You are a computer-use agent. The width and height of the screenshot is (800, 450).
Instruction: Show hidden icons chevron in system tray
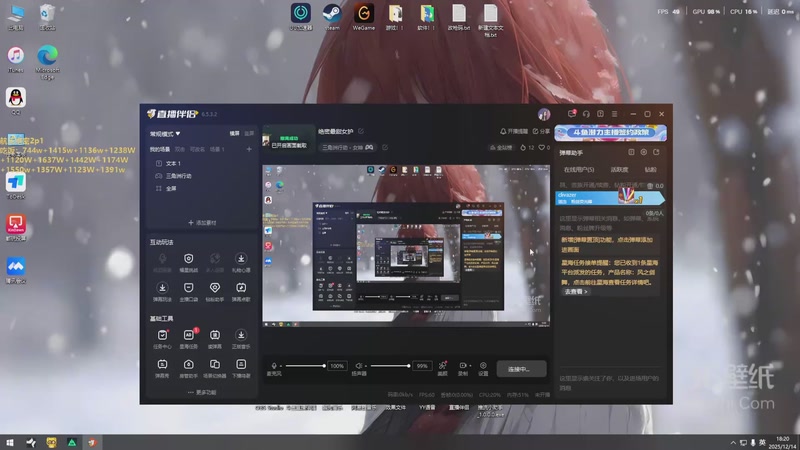[x=733, y=442]
